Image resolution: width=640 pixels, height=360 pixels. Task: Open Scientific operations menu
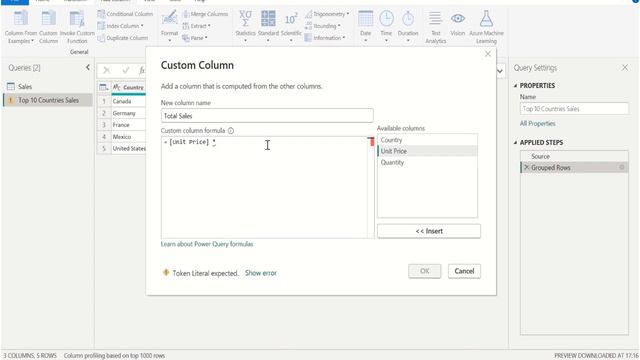[291, 26]
